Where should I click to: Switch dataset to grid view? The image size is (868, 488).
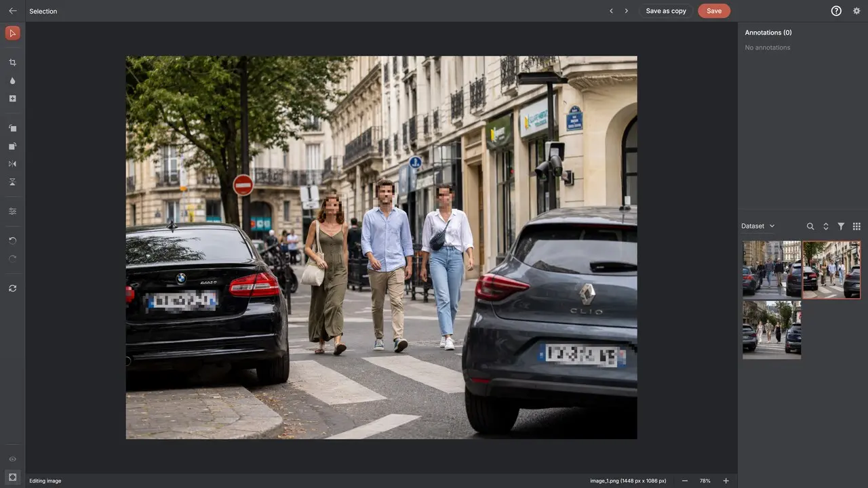[x=856, y=226]
